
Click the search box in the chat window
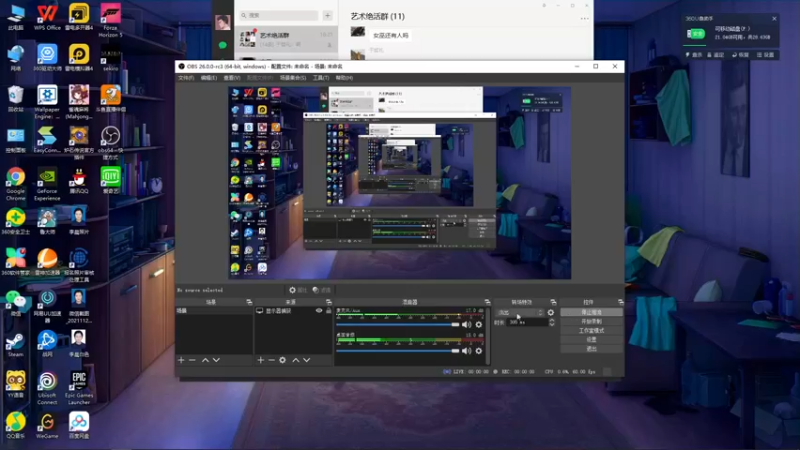click(279, 15)
